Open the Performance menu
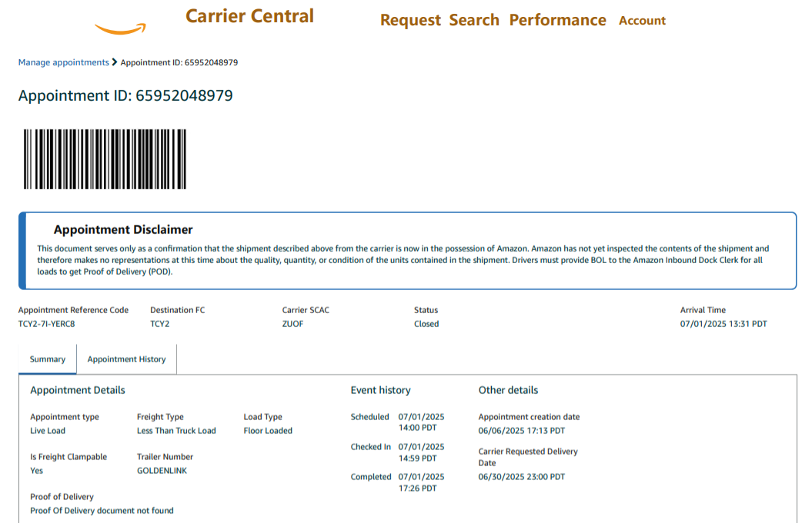This screenshot has width=812, height=523. pos(557,20)
